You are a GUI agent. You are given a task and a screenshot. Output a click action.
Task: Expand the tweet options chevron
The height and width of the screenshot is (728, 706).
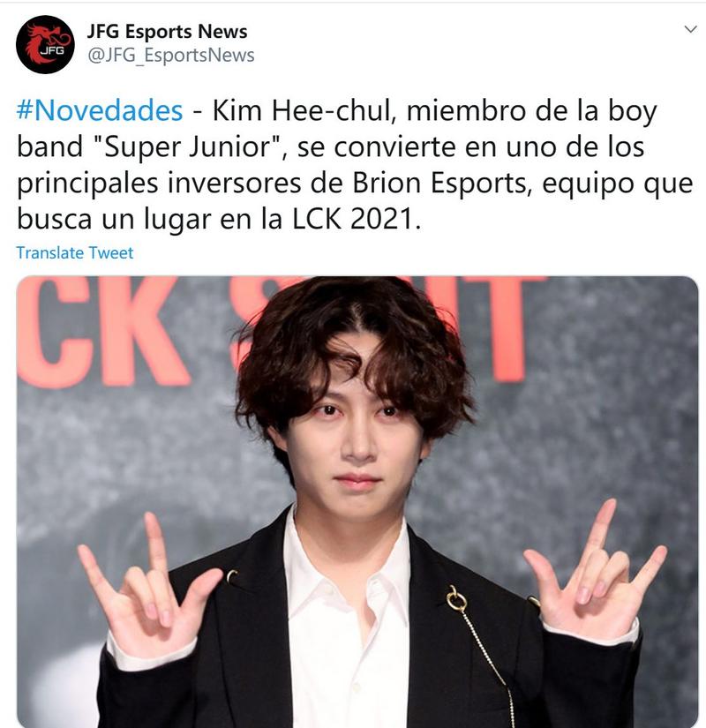691,29
